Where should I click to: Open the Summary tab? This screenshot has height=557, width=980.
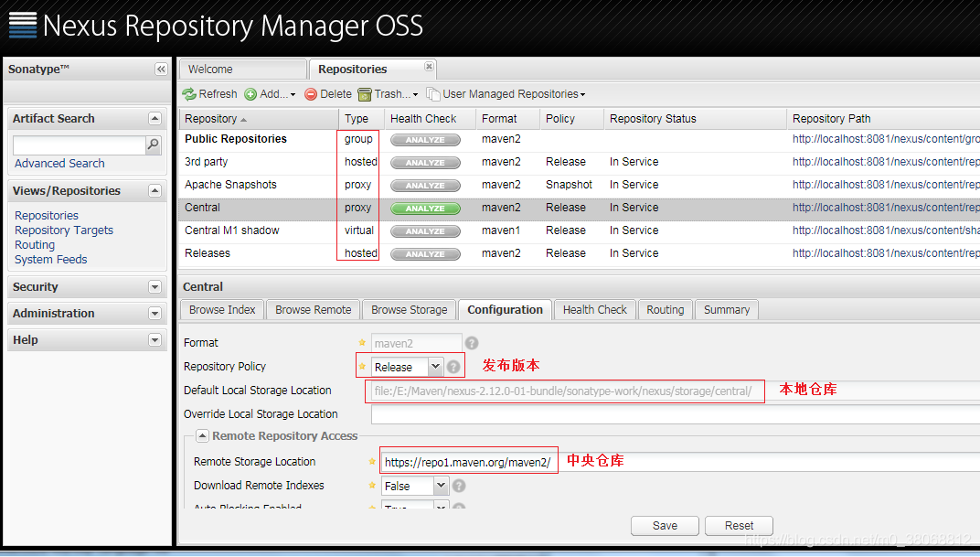[x=727, y=309]
